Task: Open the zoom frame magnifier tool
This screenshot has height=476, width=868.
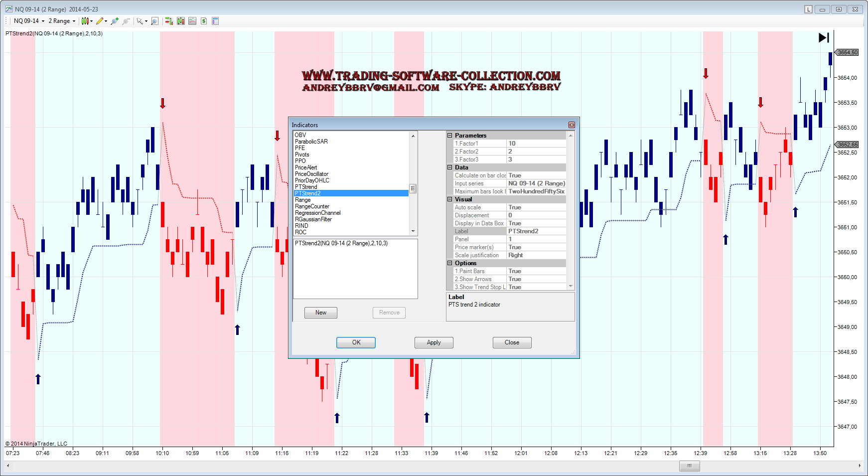Action: [x=154, y=21]
